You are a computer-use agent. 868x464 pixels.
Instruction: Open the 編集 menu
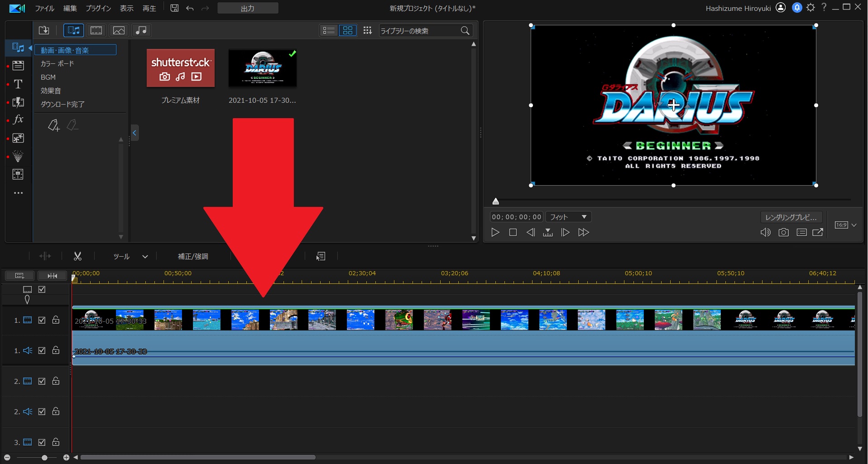[x=70, y=8]
